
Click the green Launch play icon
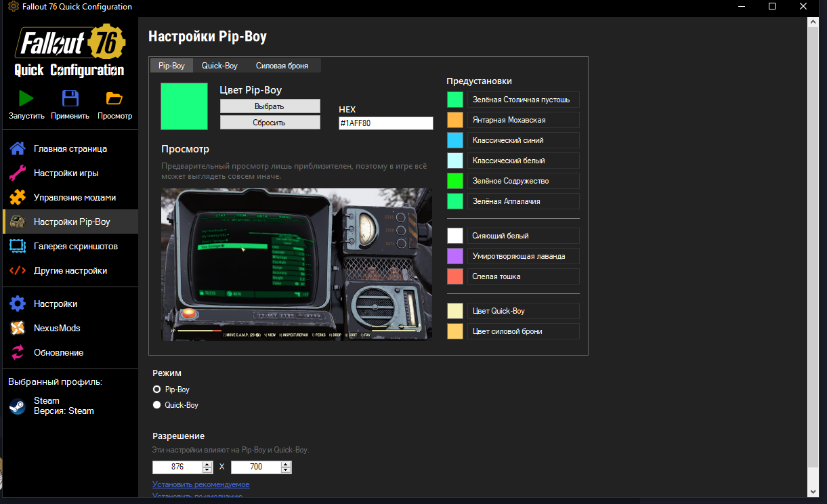point(26,98)
